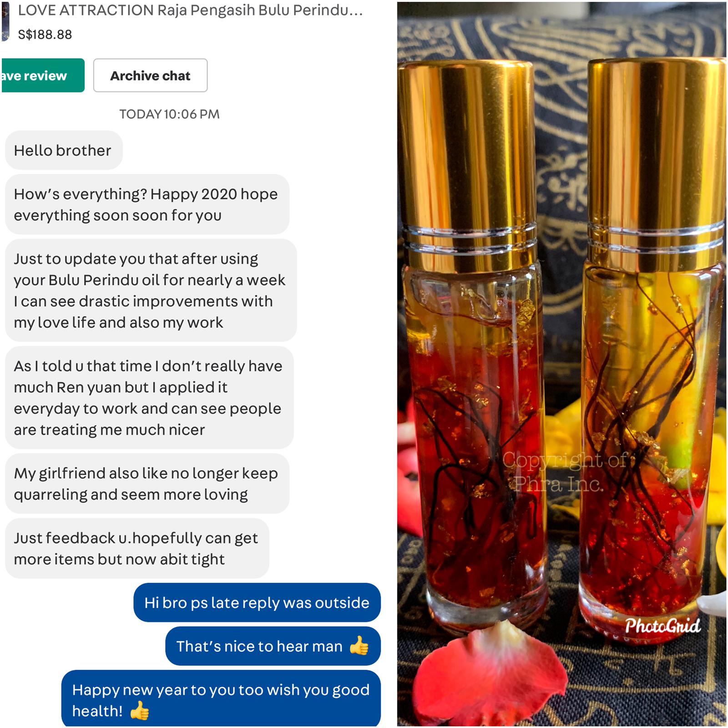This screenshot has width=728, height=728.
Task: Click the TODAY 10:06 PM timestamp
Action: 169,114
